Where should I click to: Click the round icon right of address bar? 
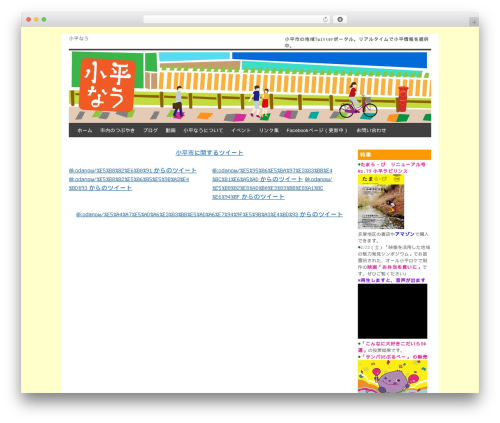[340, 19]
